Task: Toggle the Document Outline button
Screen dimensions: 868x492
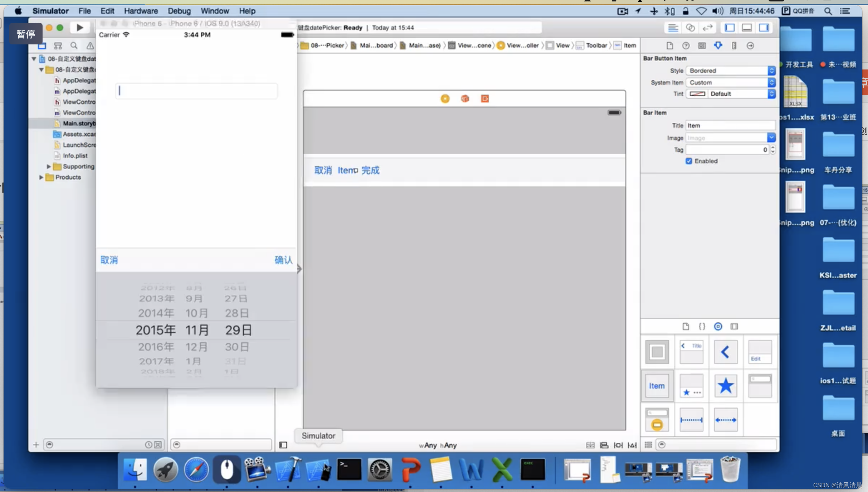Action: point(283,445)
